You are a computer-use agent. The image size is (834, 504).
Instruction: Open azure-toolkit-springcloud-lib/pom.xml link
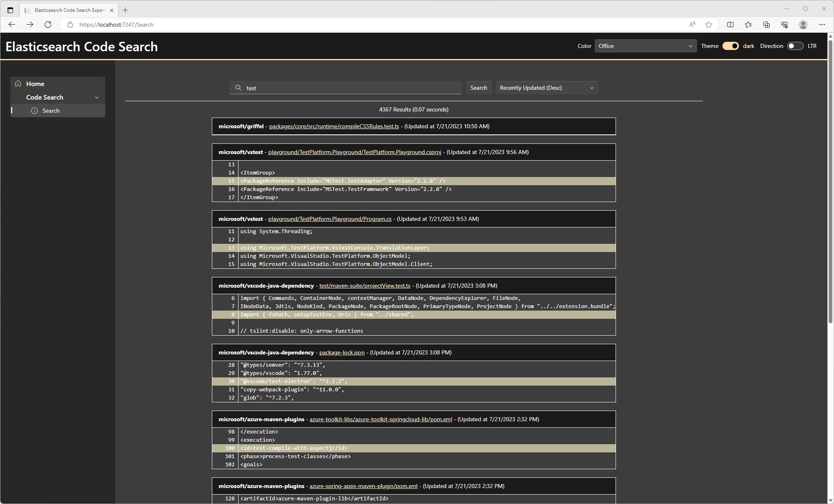pos(381,419)
